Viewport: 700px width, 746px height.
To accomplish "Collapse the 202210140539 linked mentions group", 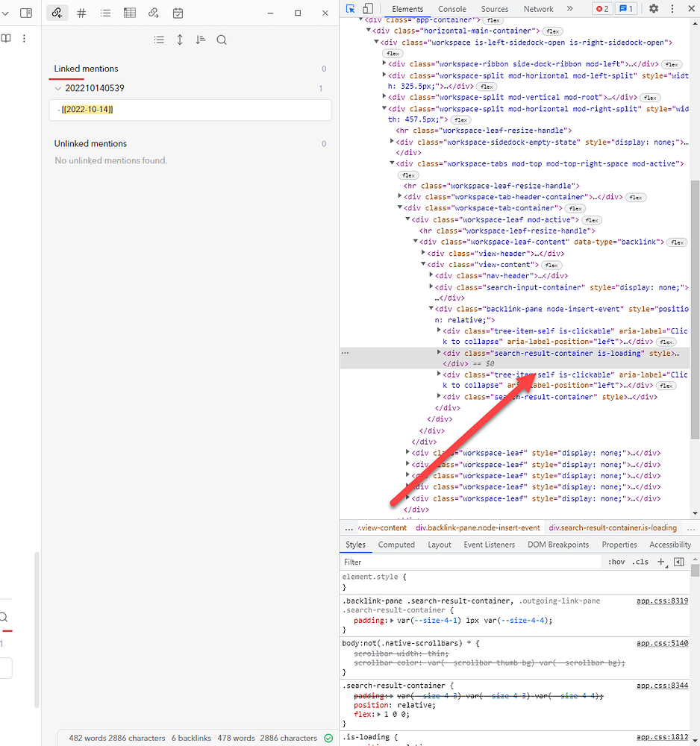I will pyautogui.click(x=57, y=87).
